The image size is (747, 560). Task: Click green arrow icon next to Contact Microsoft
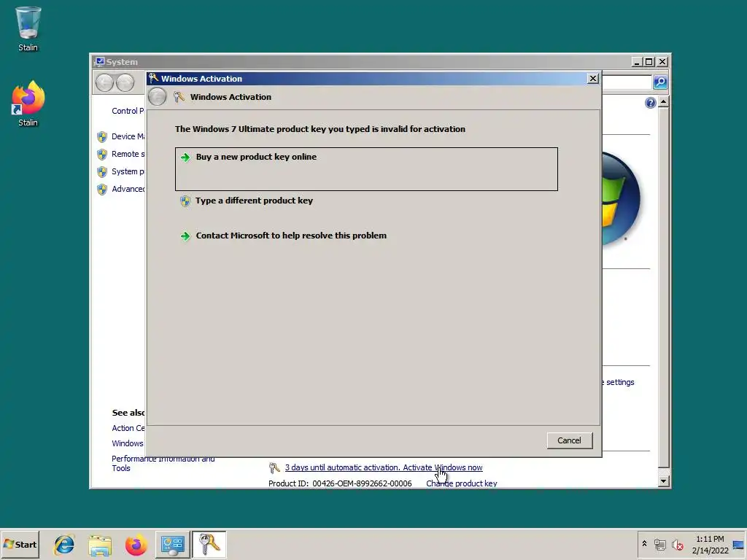185,236
